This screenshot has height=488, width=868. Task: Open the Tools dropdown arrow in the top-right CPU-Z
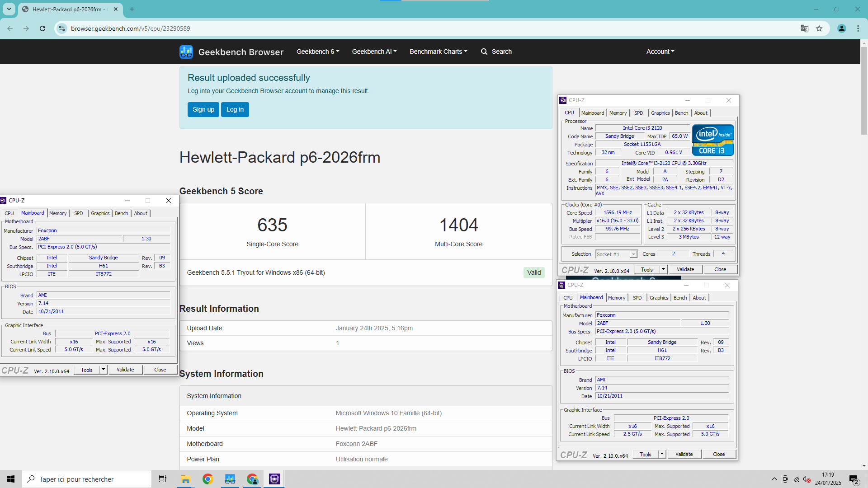(663, 269)
